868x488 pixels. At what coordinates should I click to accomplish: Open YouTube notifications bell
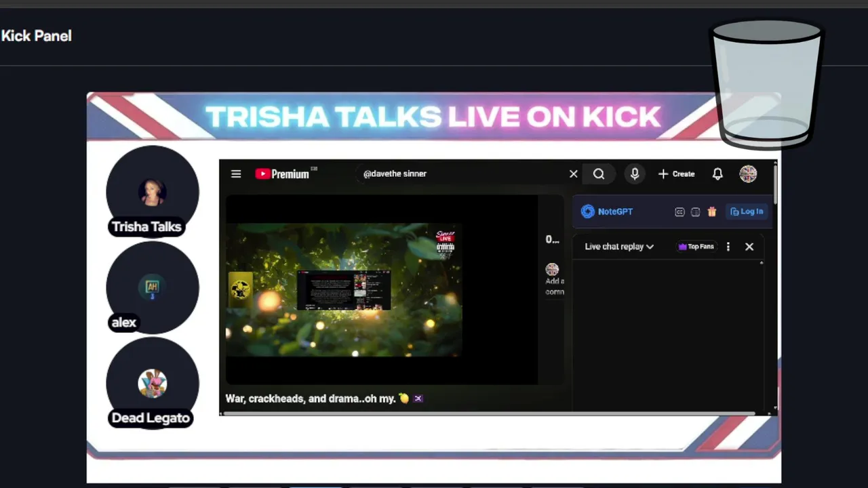point(717,174)
